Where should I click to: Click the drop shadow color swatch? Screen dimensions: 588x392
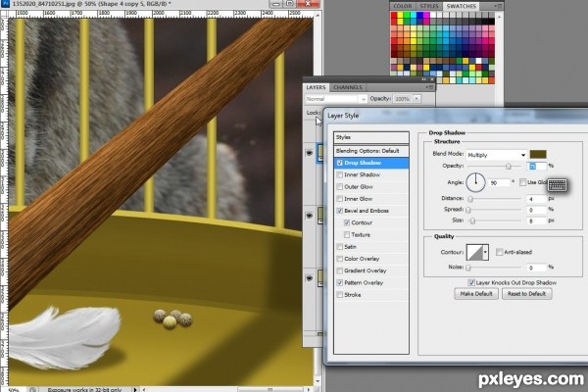(538, 154)
